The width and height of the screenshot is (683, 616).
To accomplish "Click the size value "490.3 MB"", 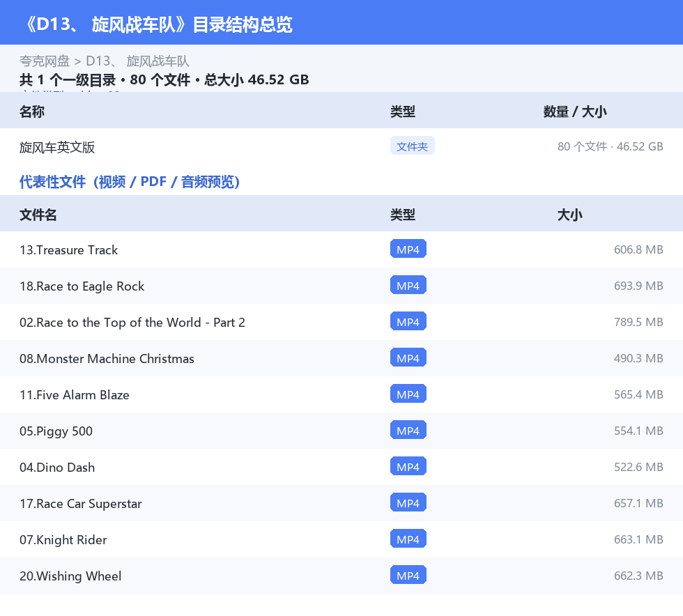I will [638, 358].
